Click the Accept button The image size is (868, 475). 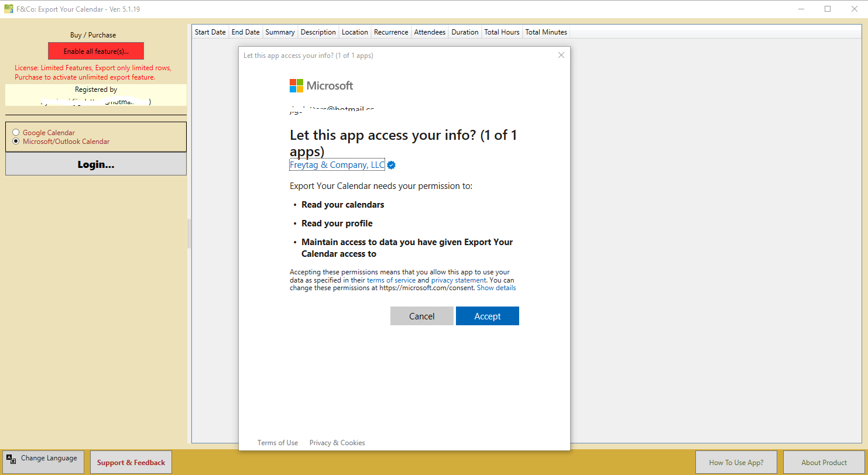click(487, 316)
